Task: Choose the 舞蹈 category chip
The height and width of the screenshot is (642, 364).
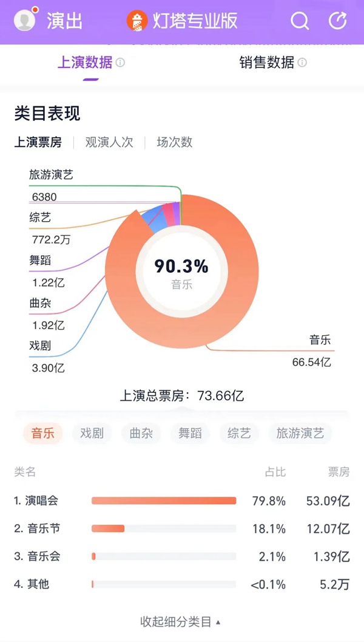Action: 190,433
